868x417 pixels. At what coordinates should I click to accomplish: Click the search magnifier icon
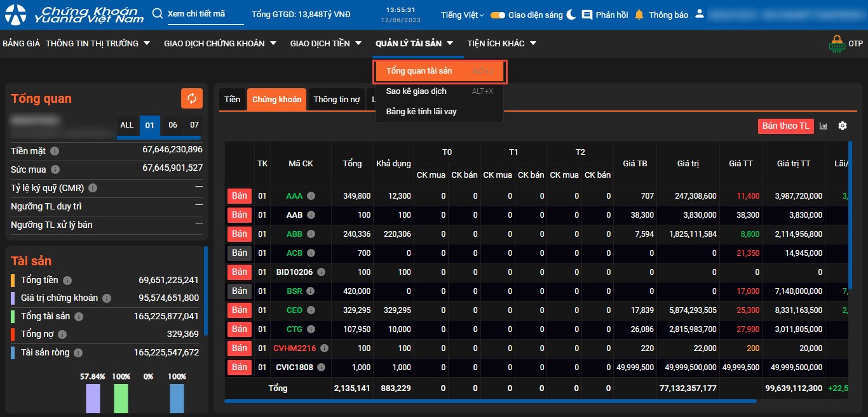[x=158, y=14]
